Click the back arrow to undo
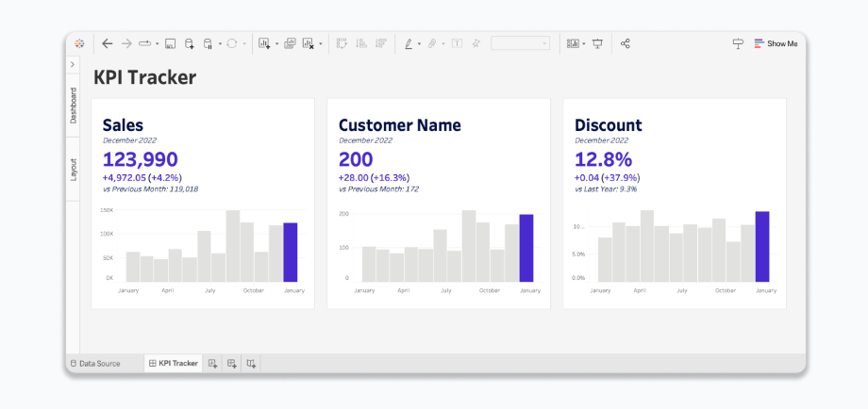868x409 pixels. [107, 43]
